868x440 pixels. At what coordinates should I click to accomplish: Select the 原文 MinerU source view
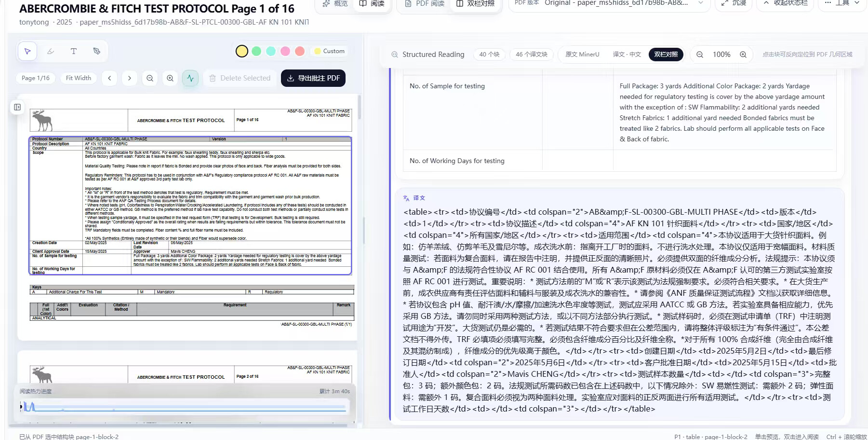click(582, 55)
